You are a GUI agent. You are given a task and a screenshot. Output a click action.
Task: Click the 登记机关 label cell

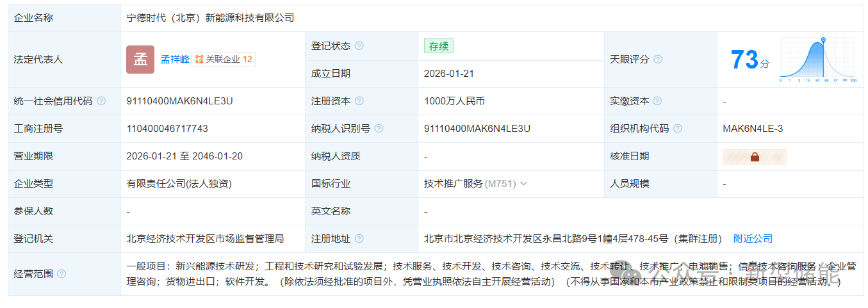point(64,239)
